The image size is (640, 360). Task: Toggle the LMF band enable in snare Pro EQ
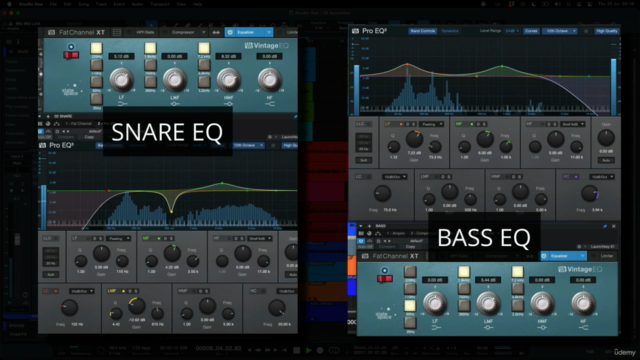click(124, 291)
